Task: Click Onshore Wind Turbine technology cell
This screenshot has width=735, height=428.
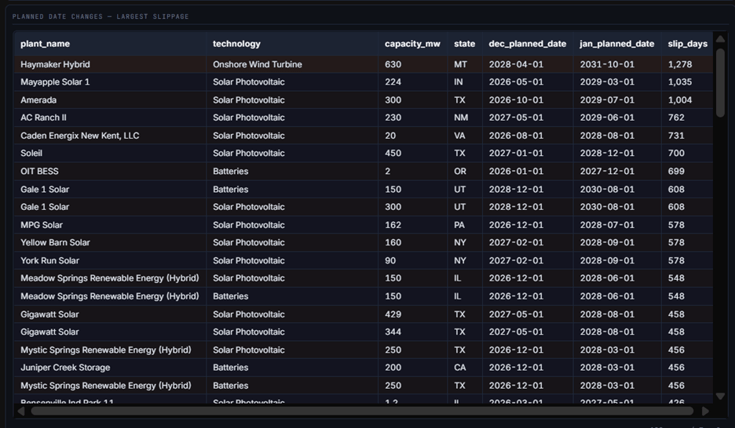Action: (257, 64)
